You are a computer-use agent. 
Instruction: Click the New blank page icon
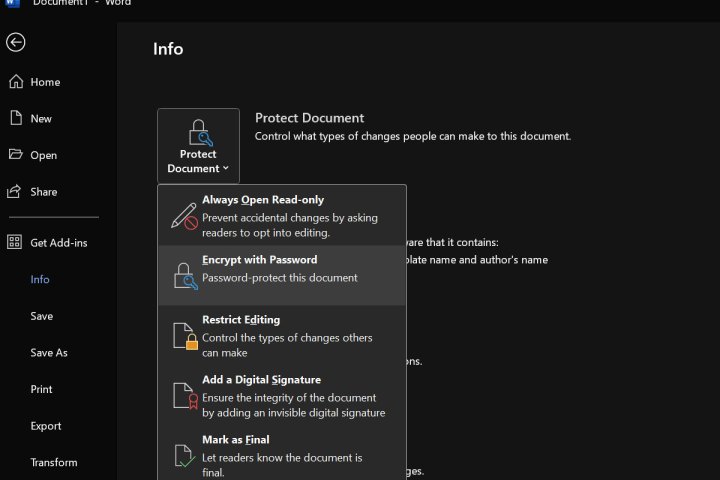tap(15, 118)
